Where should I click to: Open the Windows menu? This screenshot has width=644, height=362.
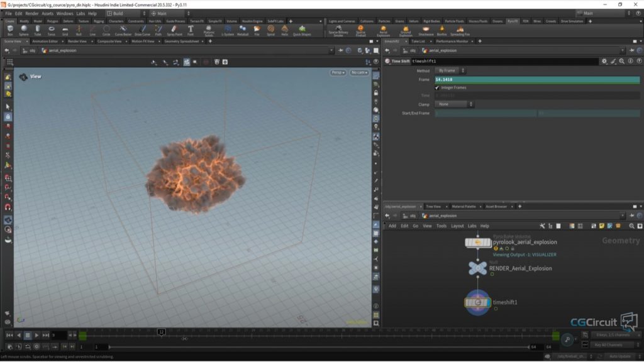(65, 14)
